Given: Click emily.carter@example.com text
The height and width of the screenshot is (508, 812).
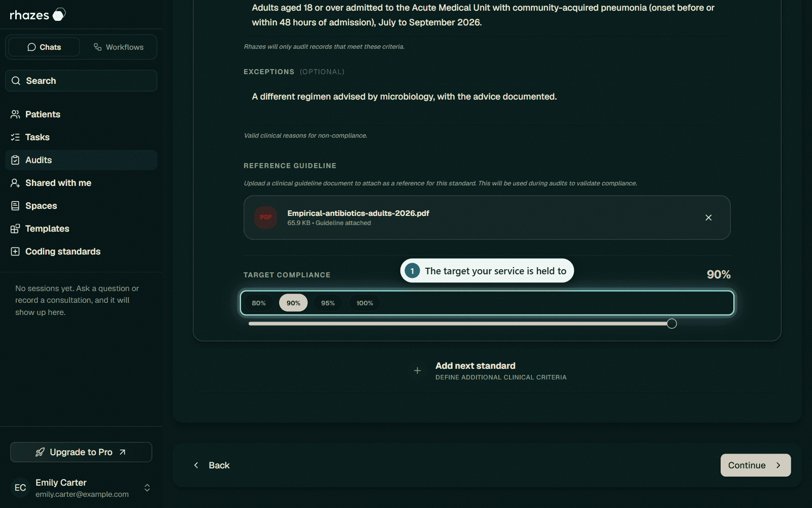Looking at the screenshot, I should pos(82,494).
